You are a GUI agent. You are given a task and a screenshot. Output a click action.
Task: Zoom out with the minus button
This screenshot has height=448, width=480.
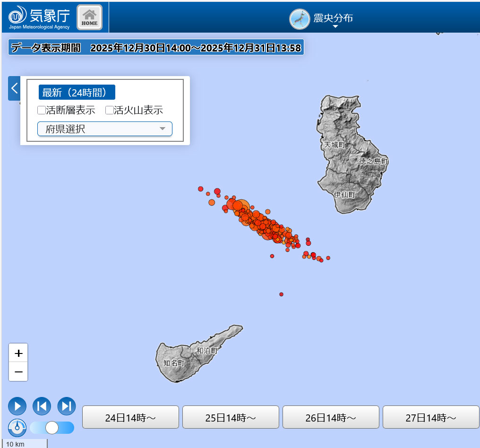pyautogui.click(x=18, y=372)
